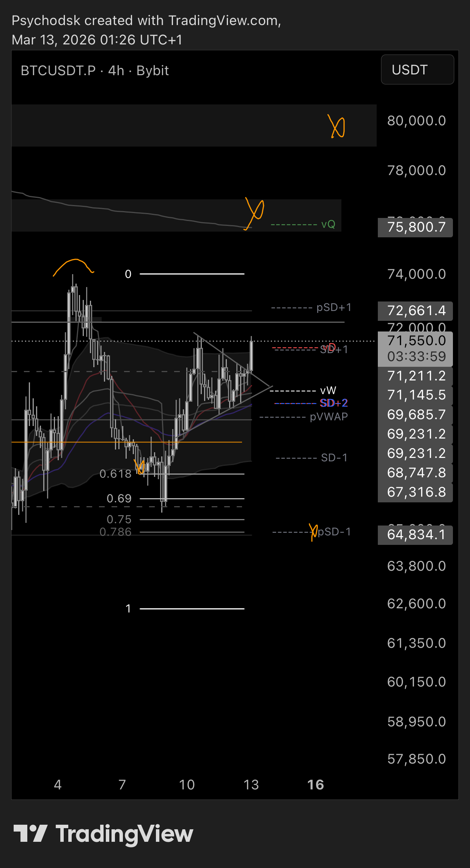Click the Fibonacci 1 level label
470x868 pixels.
click(x=128, y=609)
